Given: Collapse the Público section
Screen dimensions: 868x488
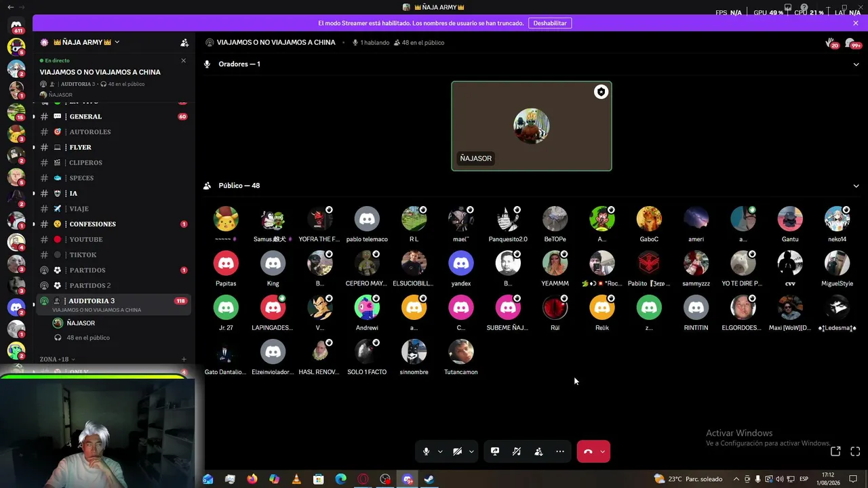Looking at the screenshot, I should tap(856, 186).
